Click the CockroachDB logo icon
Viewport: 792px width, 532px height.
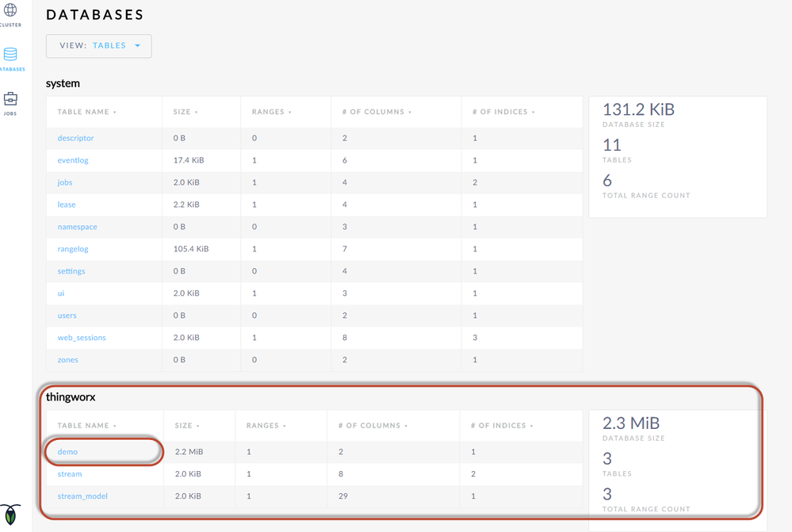tap(10, 515)
